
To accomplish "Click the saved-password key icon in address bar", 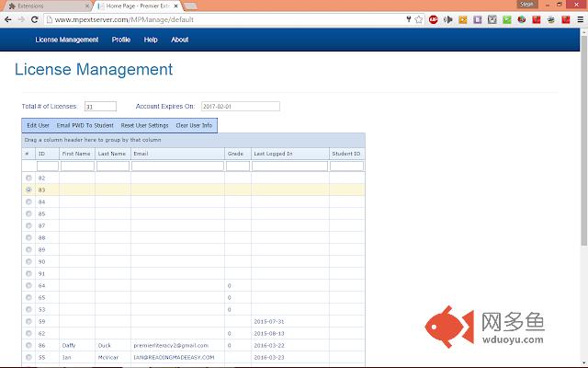I will tap(409, 19).
